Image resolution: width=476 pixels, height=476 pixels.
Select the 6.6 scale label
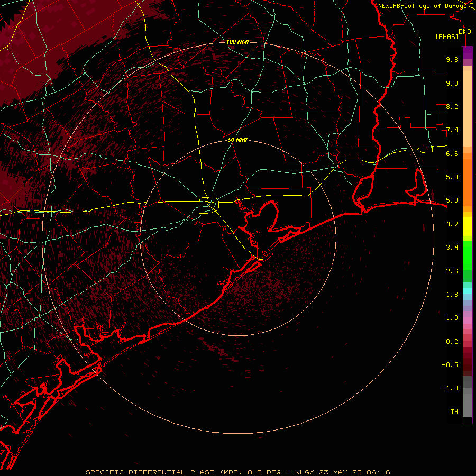[452, 153]
